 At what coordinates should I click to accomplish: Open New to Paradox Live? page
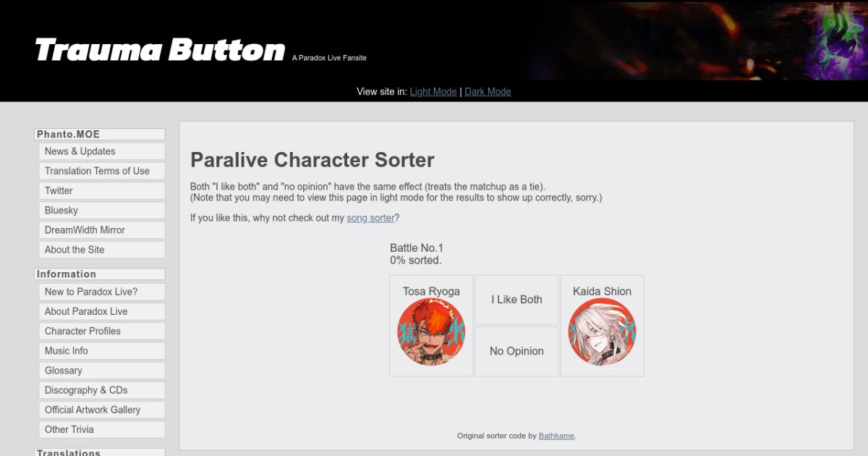click(x=91, y=292)
